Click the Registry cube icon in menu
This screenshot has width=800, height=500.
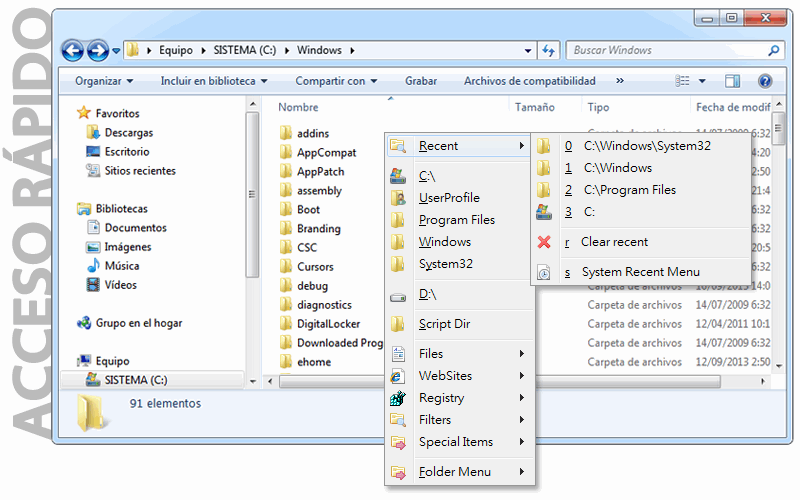click(x=398, y=398)
